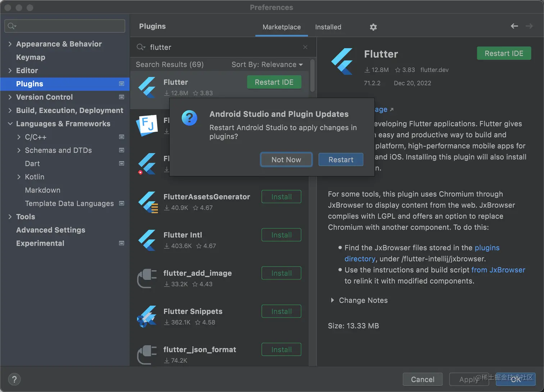
Task: Click the Flutter logo in results list
Action: (x=147, y=87)
